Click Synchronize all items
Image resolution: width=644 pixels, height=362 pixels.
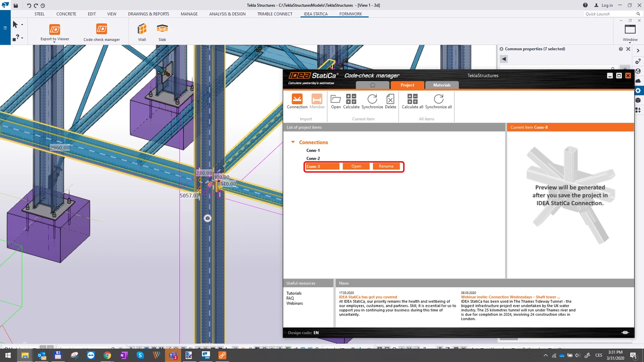pyautogui.click(x=438, y=101)
